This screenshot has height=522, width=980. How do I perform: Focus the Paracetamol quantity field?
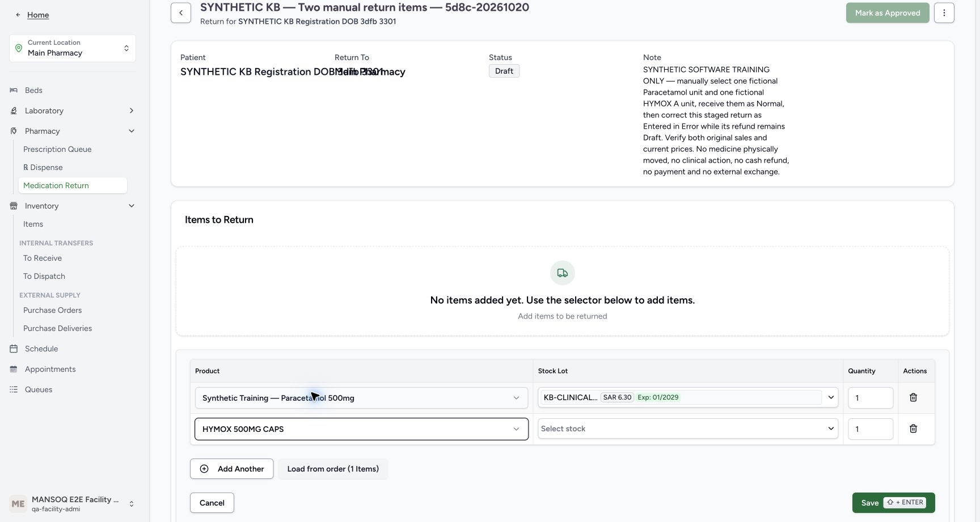pyautogui.click(x=871, y=398)
